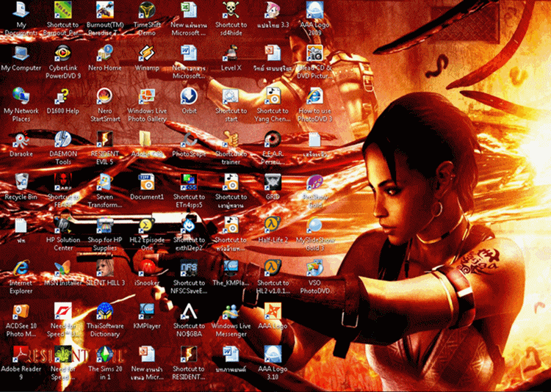Viewport: 551px width, 392px height.
Task: Launch the RESIDENT EVIL 5 game icon
Action: pos(105,139)
